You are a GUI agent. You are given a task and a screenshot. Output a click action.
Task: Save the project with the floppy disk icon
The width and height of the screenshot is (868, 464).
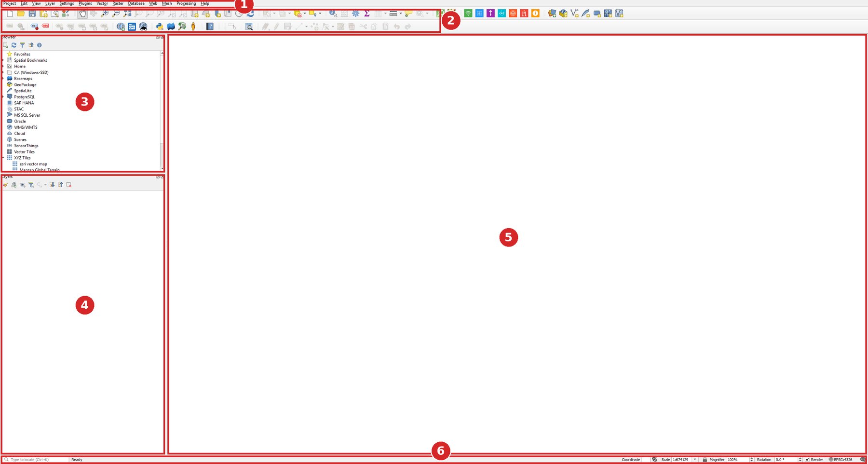point(32,14)
